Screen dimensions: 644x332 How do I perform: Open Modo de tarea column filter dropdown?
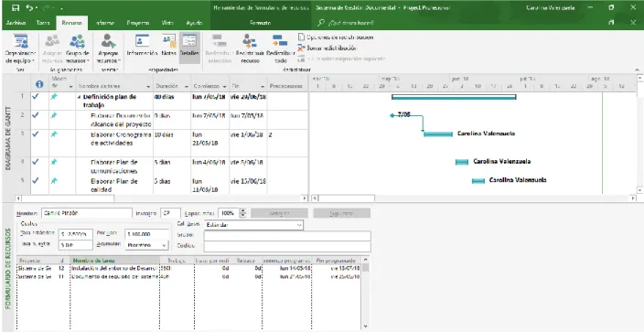tap(70, 87)
